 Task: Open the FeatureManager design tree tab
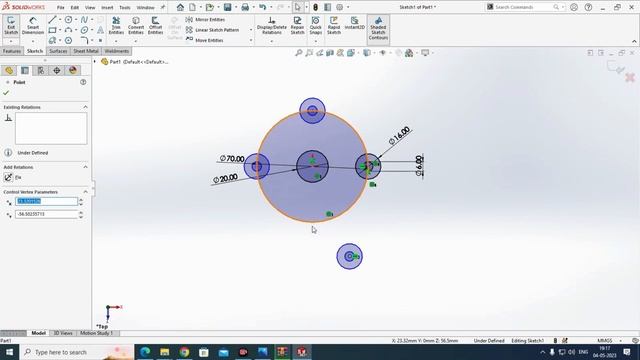[9, 70]
